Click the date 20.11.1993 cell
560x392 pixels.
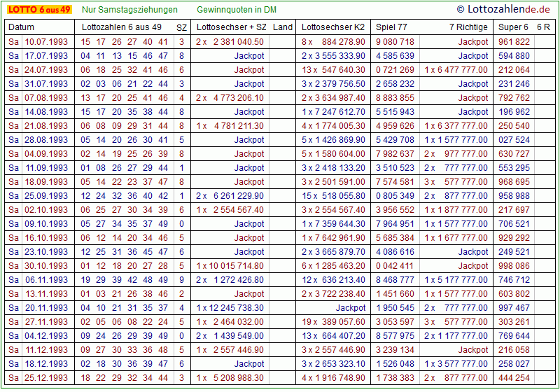click(x=46, y=308)
